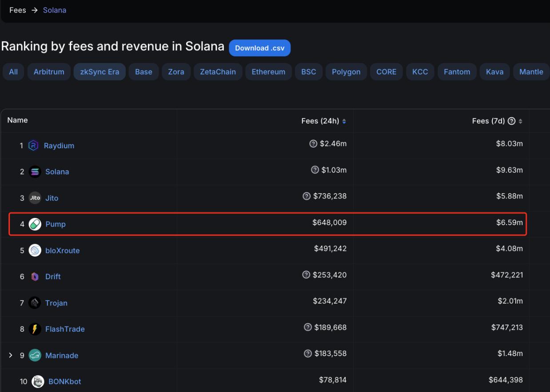
Task: Select the Arbitrum chain filter
Action: (x=49, y=72)
